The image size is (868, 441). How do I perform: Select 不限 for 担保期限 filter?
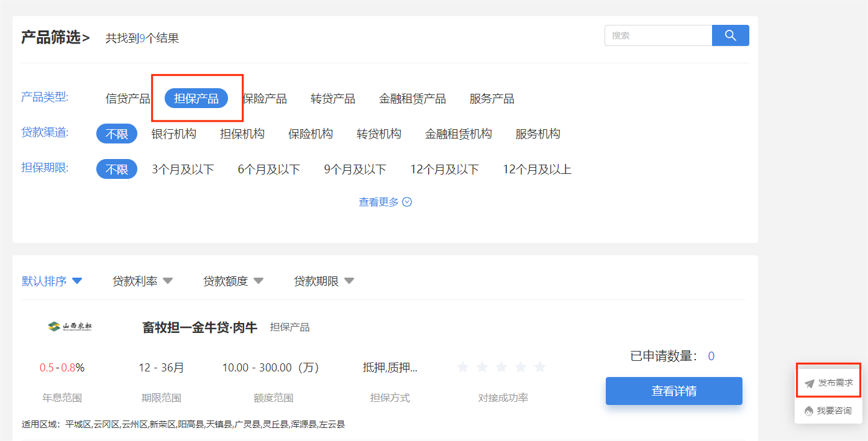(116, 170)
